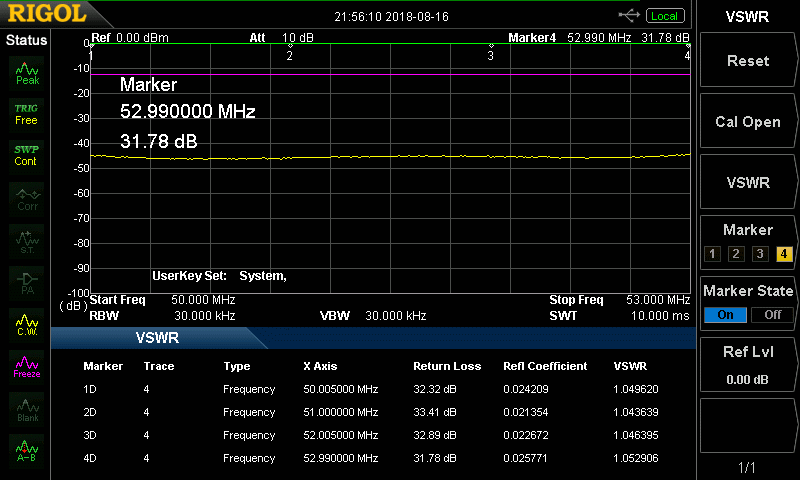Turn Marker State On

725,314
